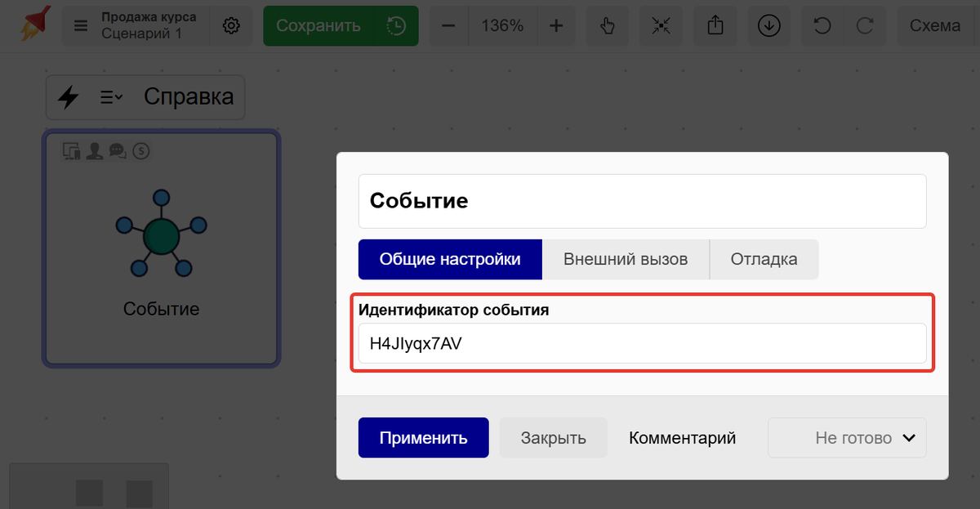The height and width of the screenshot is (509, 980).
Task: Select the hand pan tool
Action: coord(607,26)
